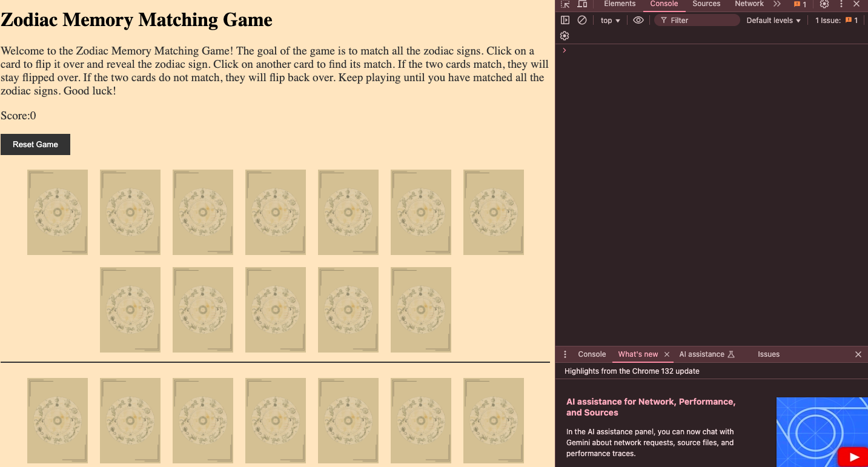Open DevTools settings gear in top bar
The image size is (868, 467).
824,4
